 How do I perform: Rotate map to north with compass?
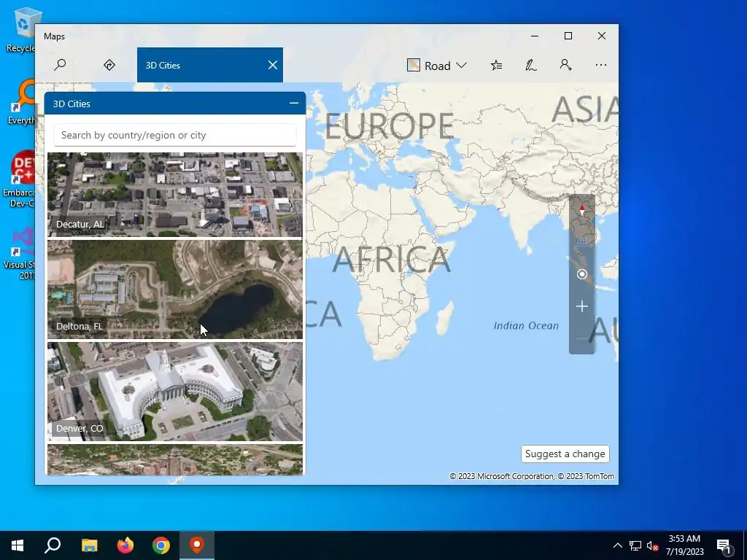coord(581,209)
